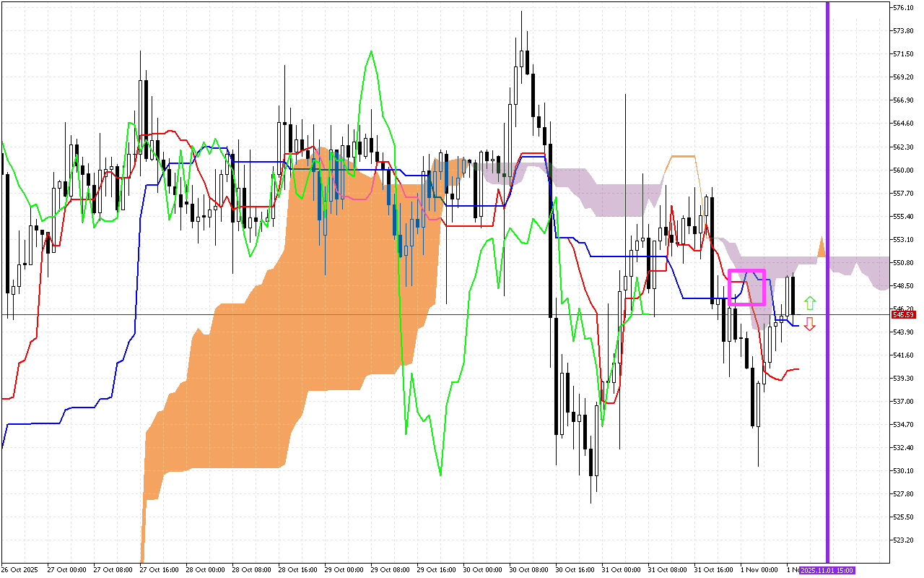Click the red down arrow signal
This screenshot has height=578, width=924.
point(810,324)
